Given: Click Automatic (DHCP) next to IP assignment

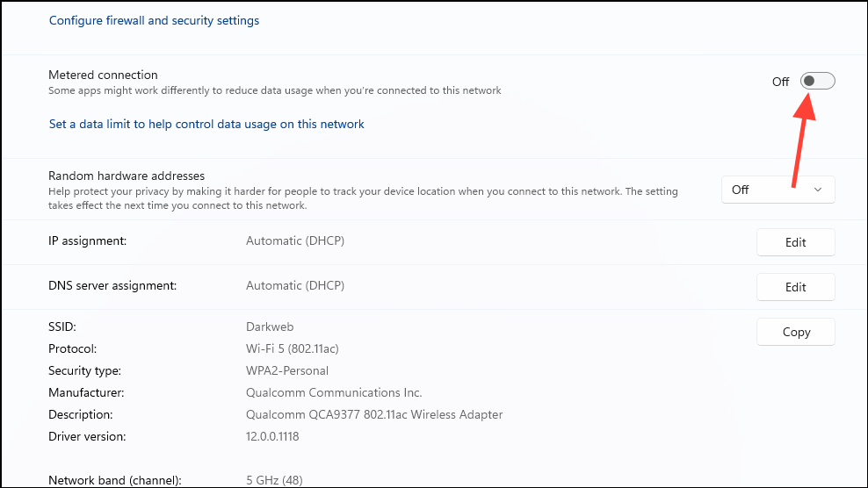Looking at the screenshot, I should pyautogui.click(x=295, y=240).
